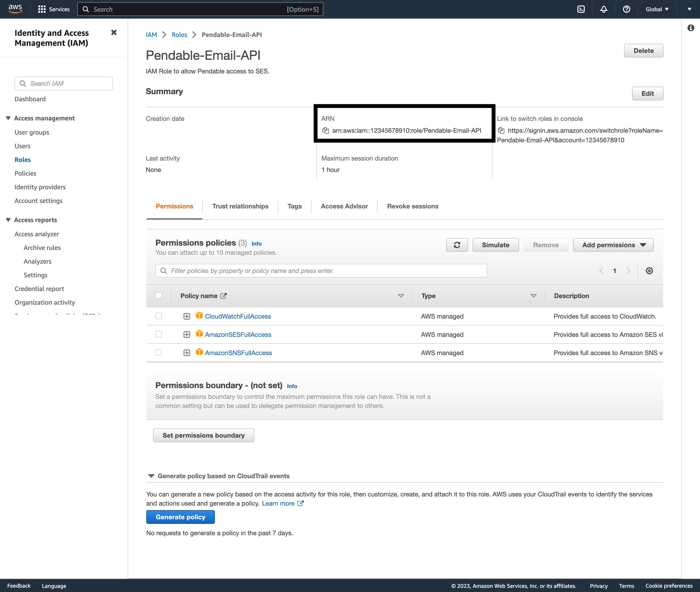Open the account menu arrow
Screen dimensions: 700x592
[x=689, y=9]
